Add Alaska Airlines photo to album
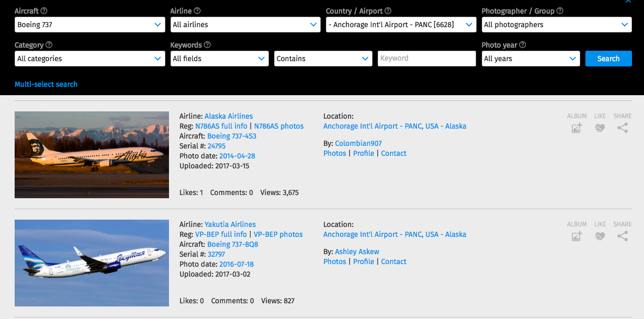The image size is (644, 319). coord(577,128)
